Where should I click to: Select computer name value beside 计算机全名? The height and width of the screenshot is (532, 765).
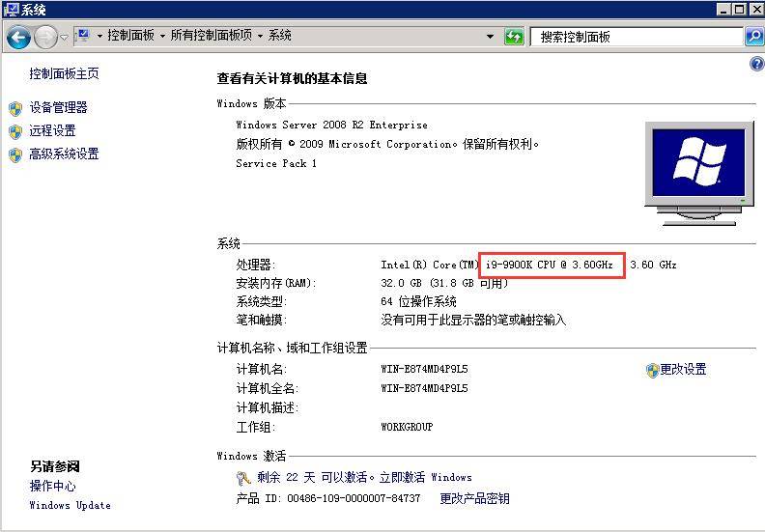[424, 389]
